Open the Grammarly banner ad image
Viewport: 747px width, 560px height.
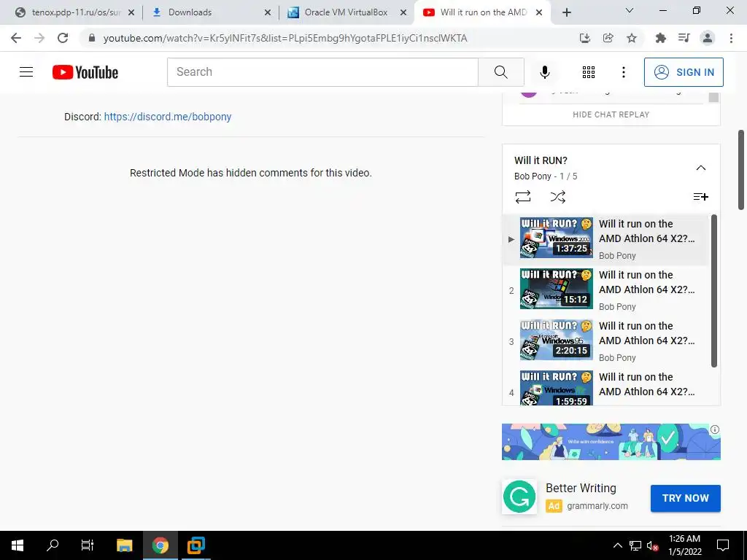click(x=611, y=442)
